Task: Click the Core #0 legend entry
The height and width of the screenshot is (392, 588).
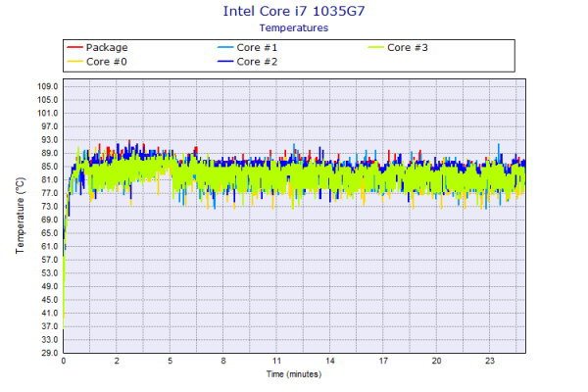Action: click(x=97, y=62)
